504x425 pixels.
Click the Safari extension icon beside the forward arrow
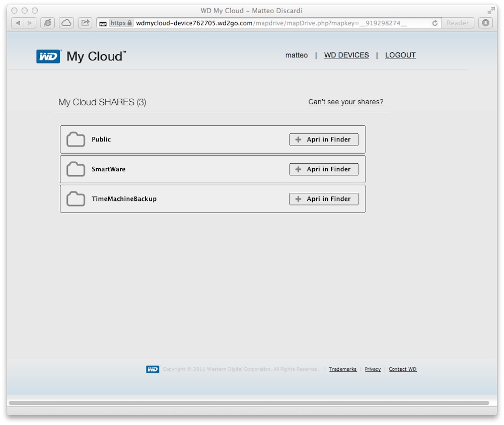(x=47, y=23)
